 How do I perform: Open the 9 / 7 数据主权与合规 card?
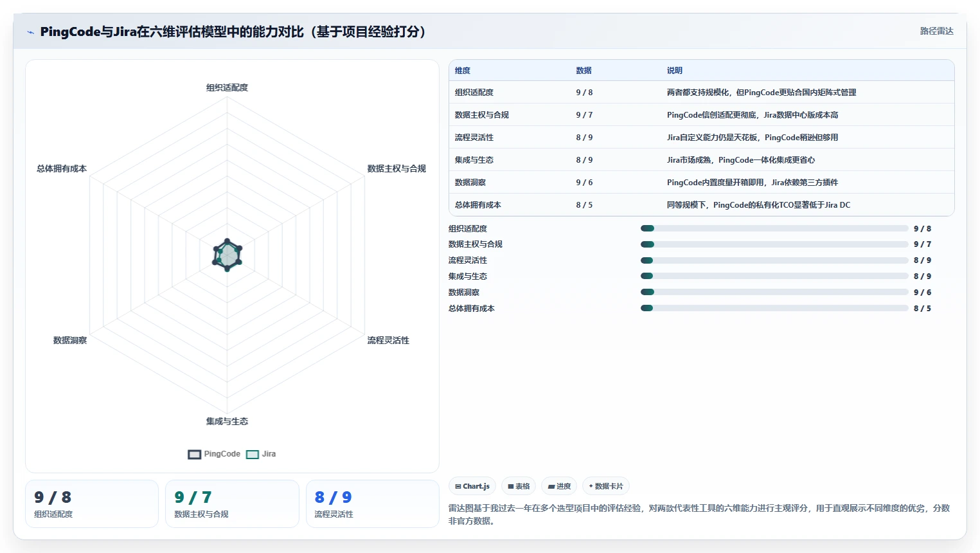coord(232,504)
